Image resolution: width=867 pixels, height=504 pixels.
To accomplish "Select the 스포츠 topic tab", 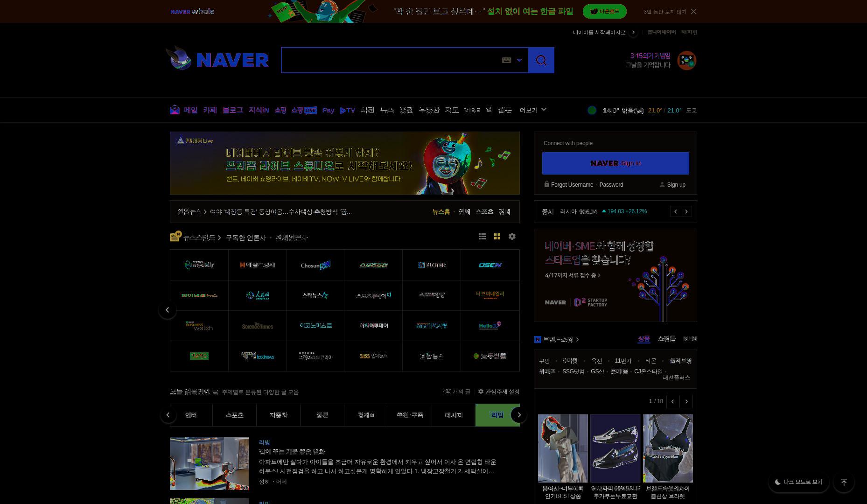I will coord(234,415).
